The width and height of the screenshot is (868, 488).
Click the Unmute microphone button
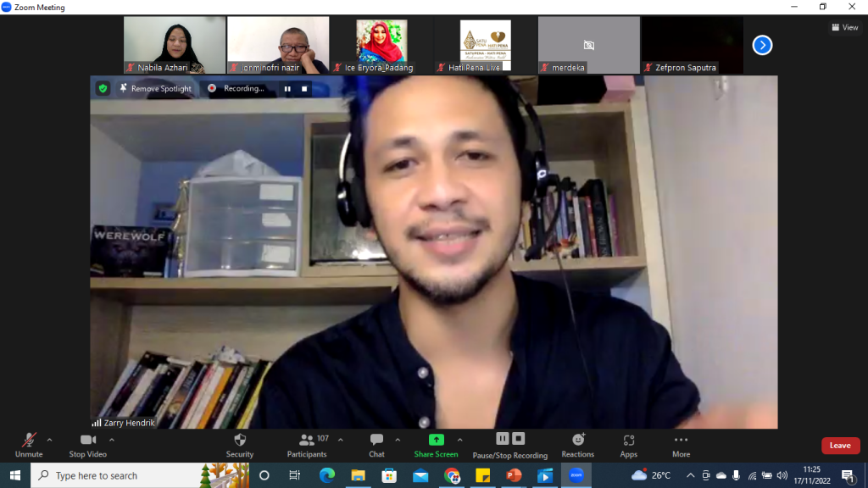tap(29, 446)
